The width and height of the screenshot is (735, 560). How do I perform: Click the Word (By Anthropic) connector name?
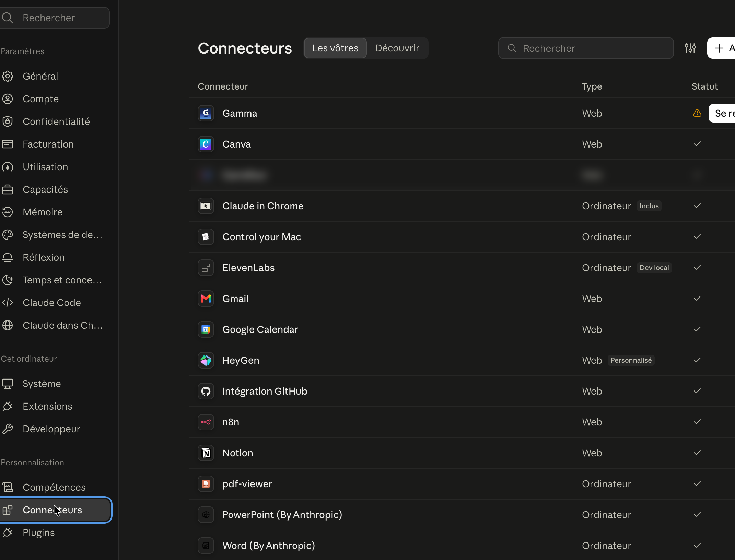click(x=269, y=546)
